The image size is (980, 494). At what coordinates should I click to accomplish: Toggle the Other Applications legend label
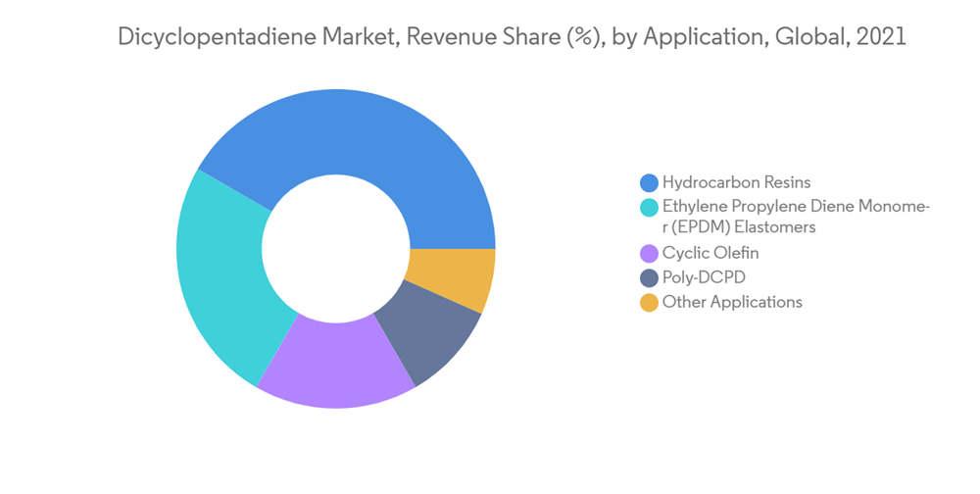[732, 303]
